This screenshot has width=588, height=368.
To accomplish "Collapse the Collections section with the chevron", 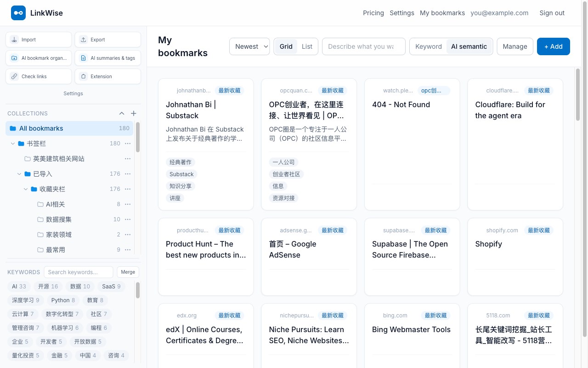I will [x=122, y=113].
